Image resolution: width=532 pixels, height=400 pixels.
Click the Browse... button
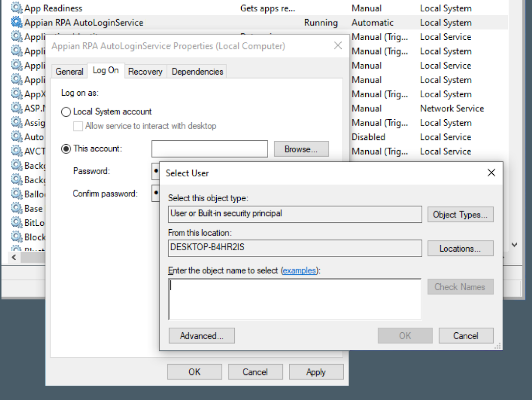click(x=301, y=149)
